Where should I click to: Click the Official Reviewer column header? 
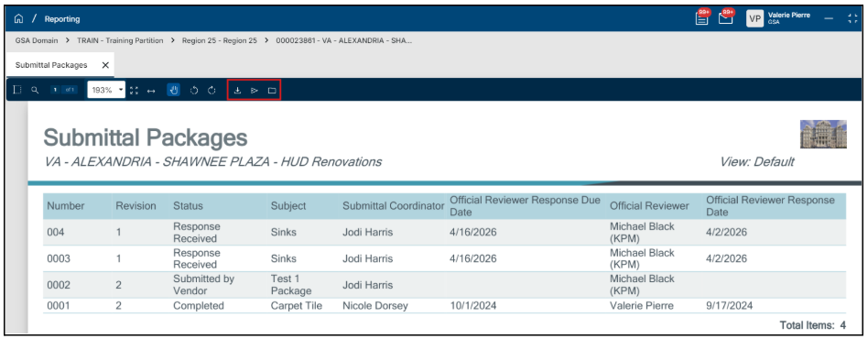point(649,206)
